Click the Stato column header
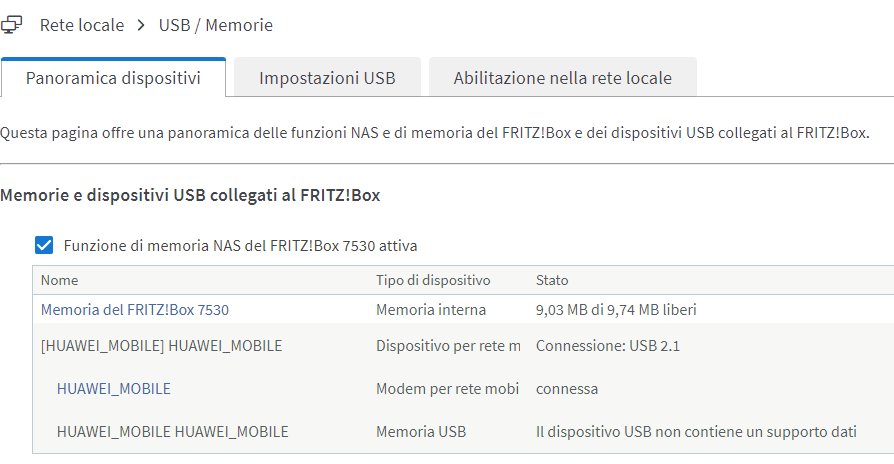The image size is (894, 464). [552, 280]
